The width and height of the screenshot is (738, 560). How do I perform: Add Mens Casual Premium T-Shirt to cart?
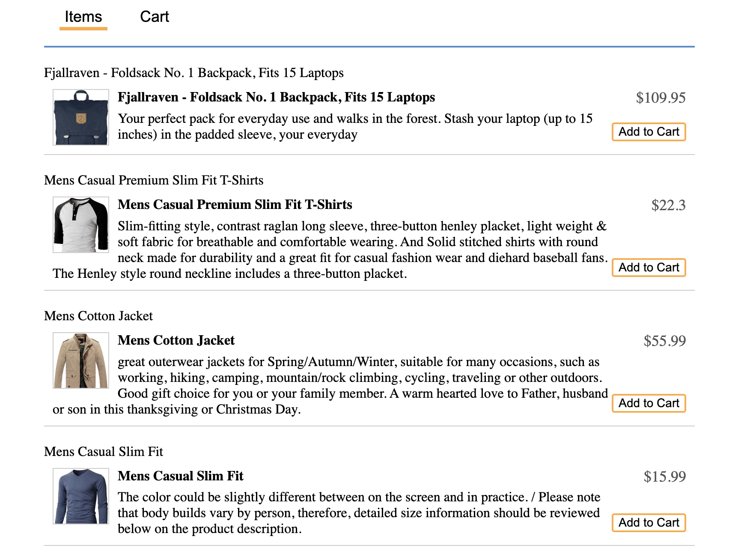coord(649,268)
